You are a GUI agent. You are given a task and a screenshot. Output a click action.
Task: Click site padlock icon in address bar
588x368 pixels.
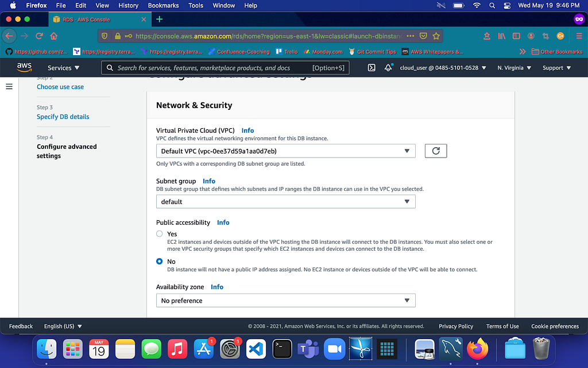(x=118, y=36)
